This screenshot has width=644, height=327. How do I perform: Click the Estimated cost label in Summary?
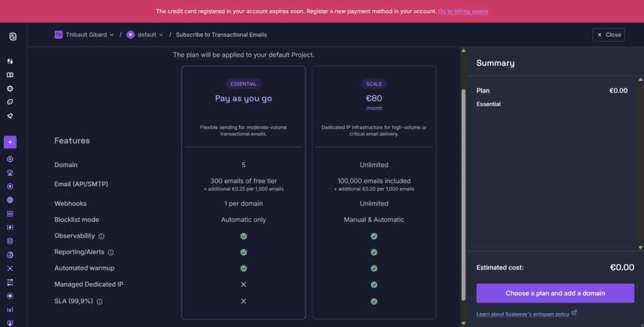click(500, 267)
